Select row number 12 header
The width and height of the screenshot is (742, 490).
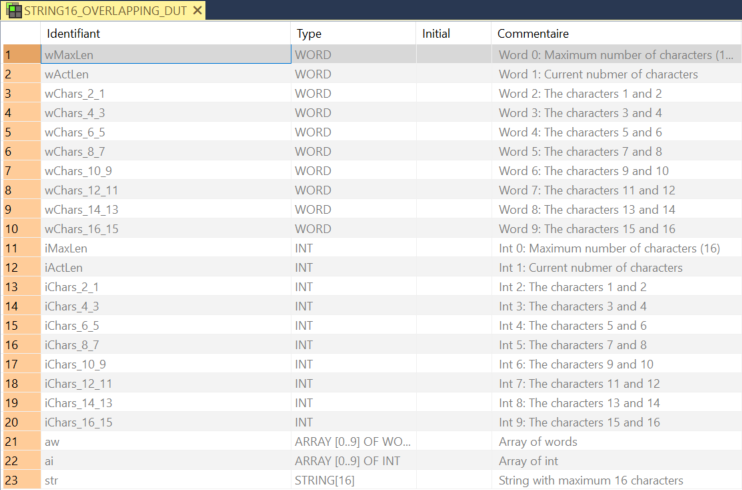pos(20,268)
